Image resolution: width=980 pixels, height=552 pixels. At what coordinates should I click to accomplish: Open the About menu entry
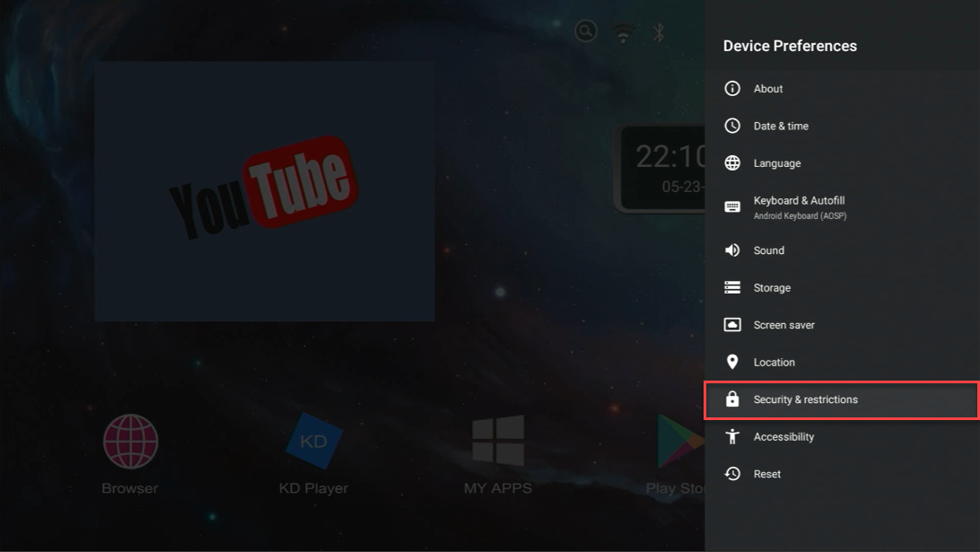pyautogui.click(x=842, y=89)
